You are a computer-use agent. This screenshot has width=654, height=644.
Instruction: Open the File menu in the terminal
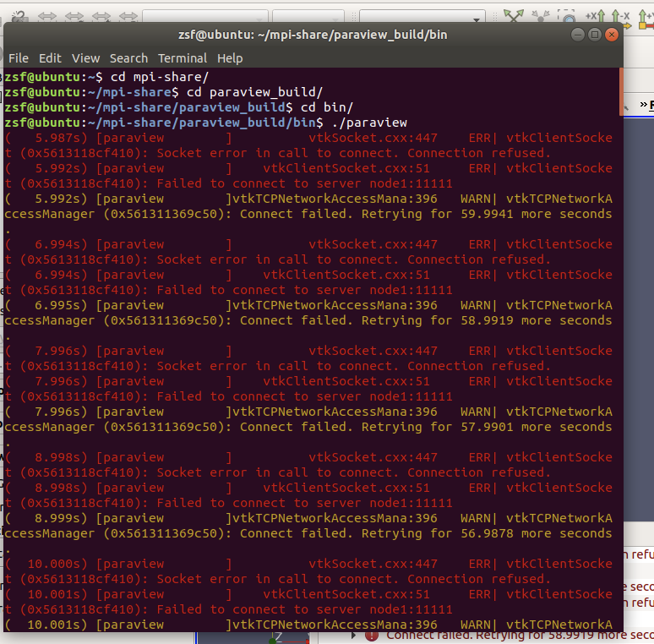(x=18, y=58)
